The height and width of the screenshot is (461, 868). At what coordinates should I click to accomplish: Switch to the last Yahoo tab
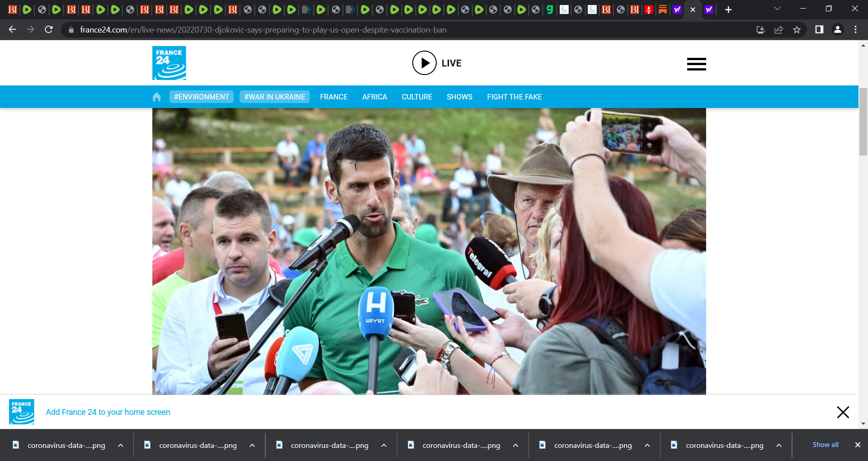point(708,9)
